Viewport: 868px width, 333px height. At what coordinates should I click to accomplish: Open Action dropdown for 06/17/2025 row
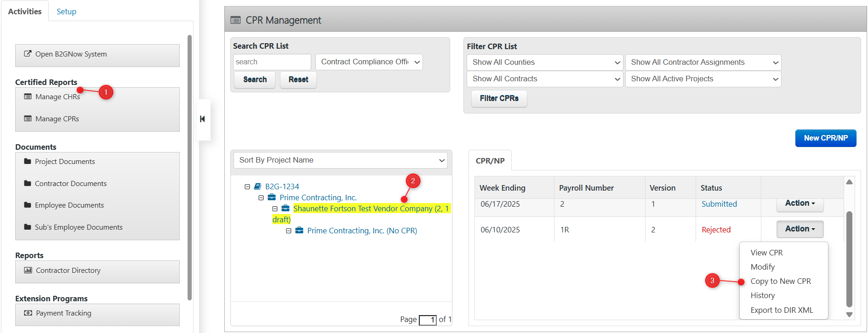pos(800,203)
